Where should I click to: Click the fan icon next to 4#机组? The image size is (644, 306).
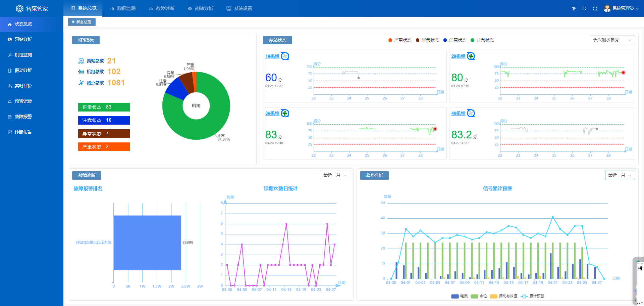tap(471, 113)
